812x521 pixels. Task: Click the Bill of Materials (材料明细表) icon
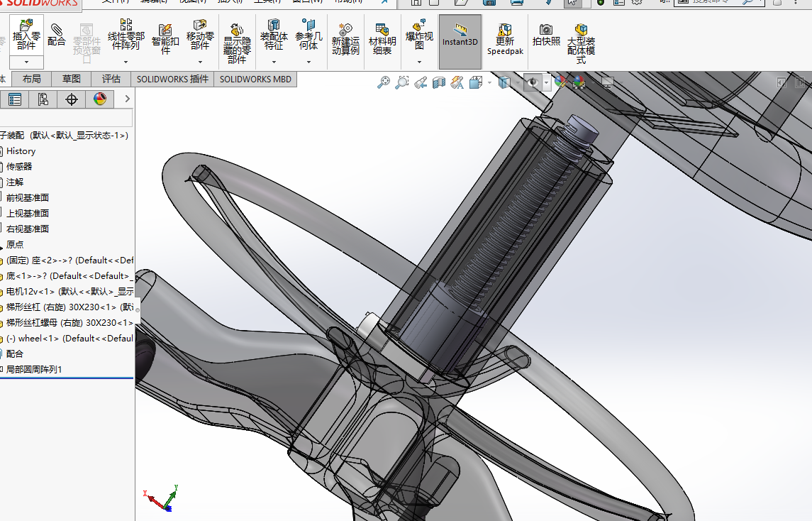pyautogui.click(x=382, y=39)
